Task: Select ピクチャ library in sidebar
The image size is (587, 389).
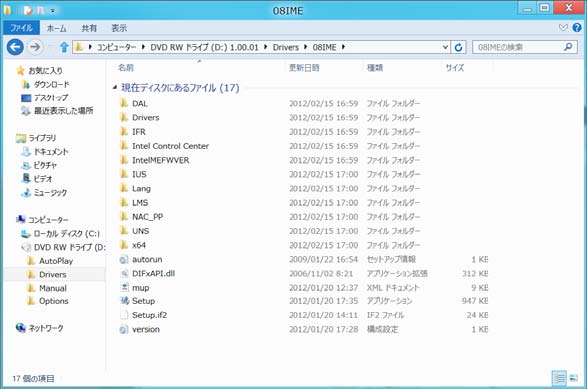Action: 45,165
